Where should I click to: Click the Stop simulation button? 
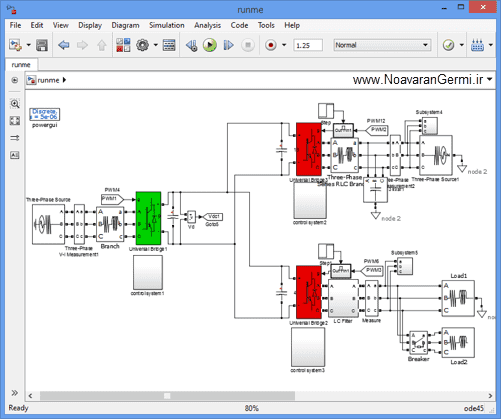coord(248,45)
